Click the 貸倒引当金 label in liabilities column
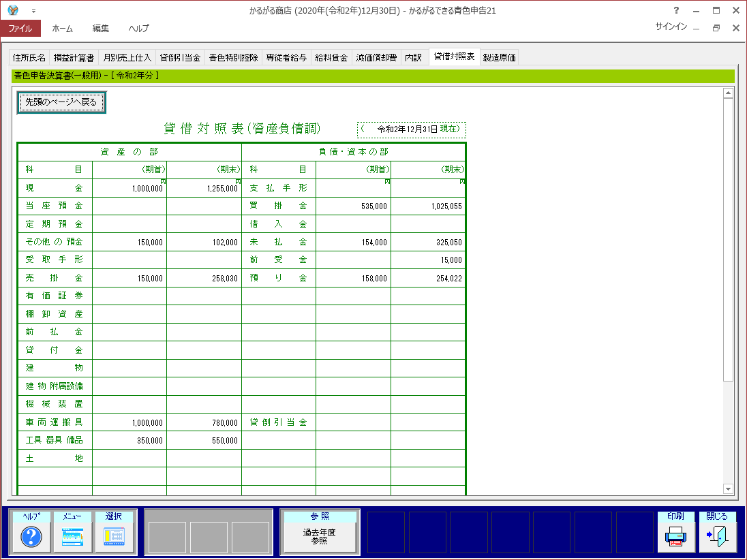 tap(279, 422)
